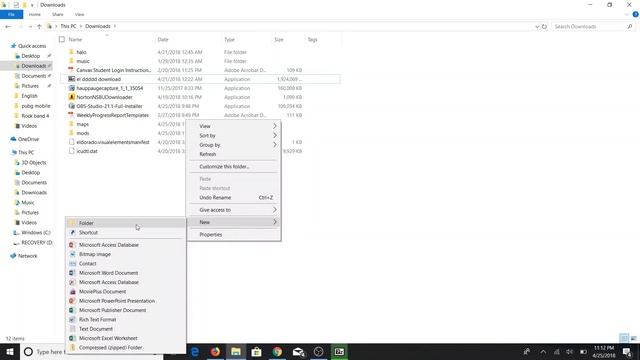Open the Mail app from the taskbar

(x=298, y=352)
